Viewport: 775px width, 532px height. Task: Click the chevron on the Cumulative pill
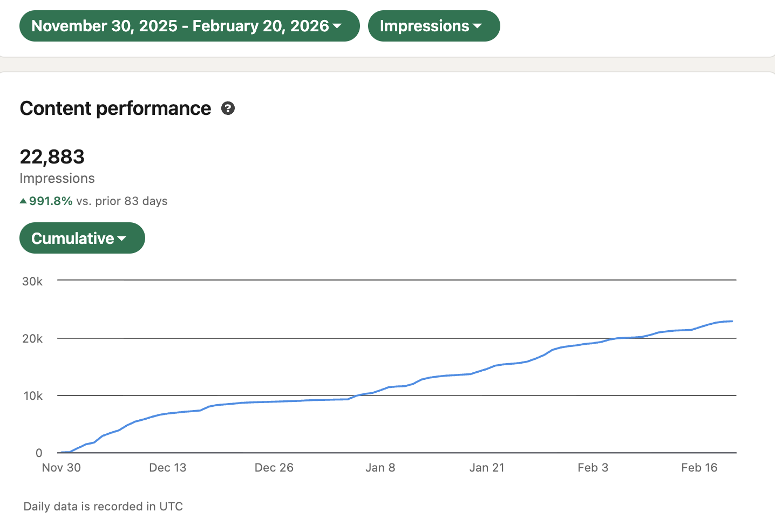pyautogui.click(x=122, y=238)
